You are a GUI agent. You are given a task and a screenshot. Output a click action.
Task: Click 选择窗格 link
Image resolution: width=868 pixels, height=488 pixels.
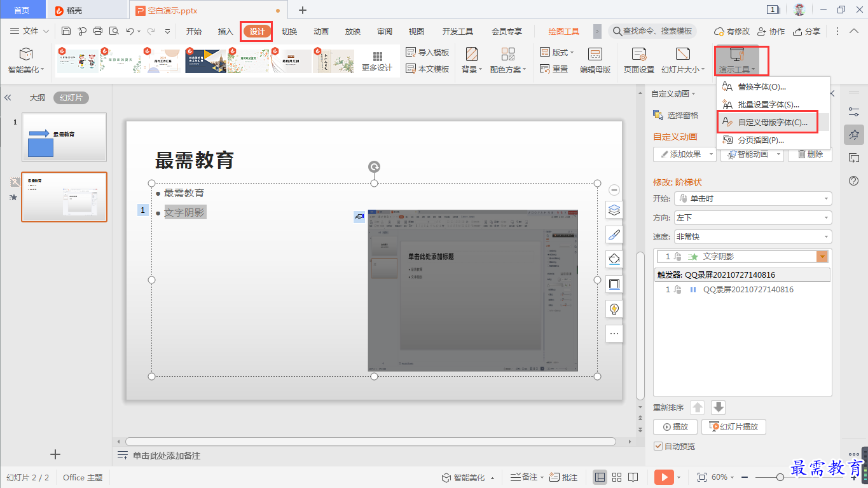675,115
